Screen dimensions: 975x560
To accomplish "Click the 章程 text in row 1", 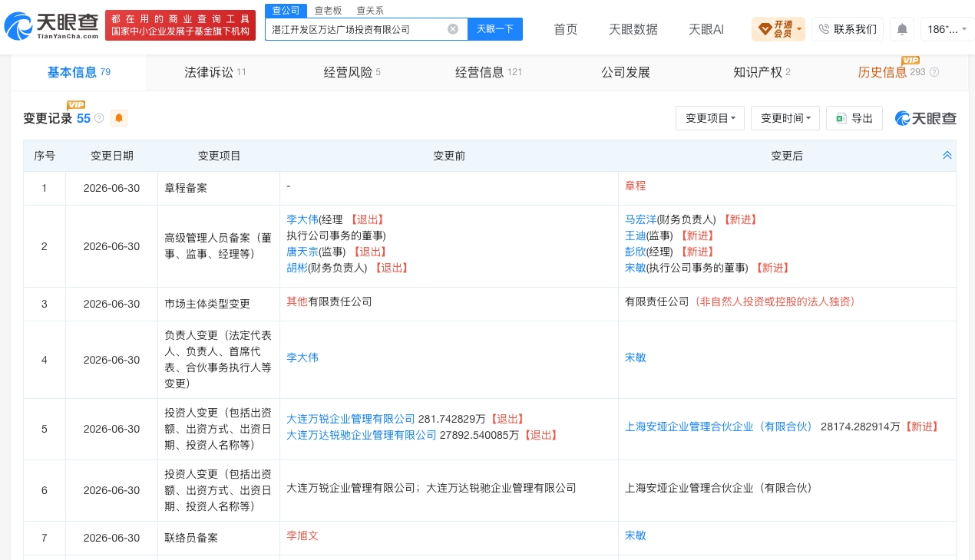I will pos(636,186).
